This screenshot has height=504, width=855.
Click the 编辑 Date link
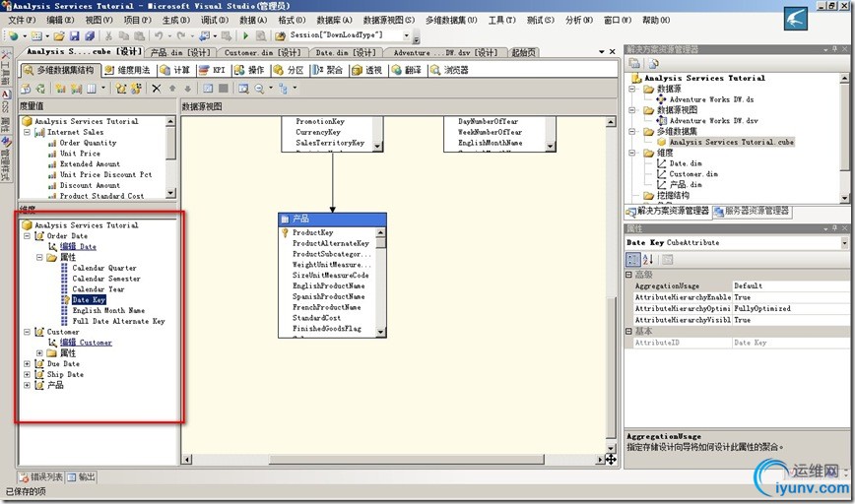coord(78,247)
